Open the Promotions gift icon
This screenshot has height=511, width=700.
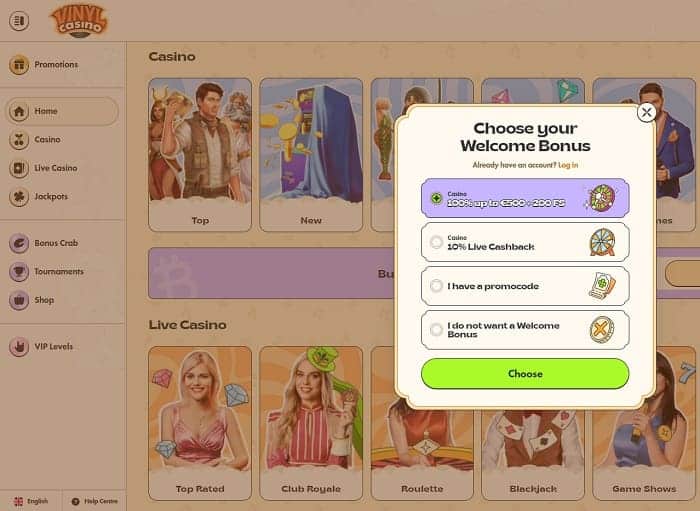(19, 65)
